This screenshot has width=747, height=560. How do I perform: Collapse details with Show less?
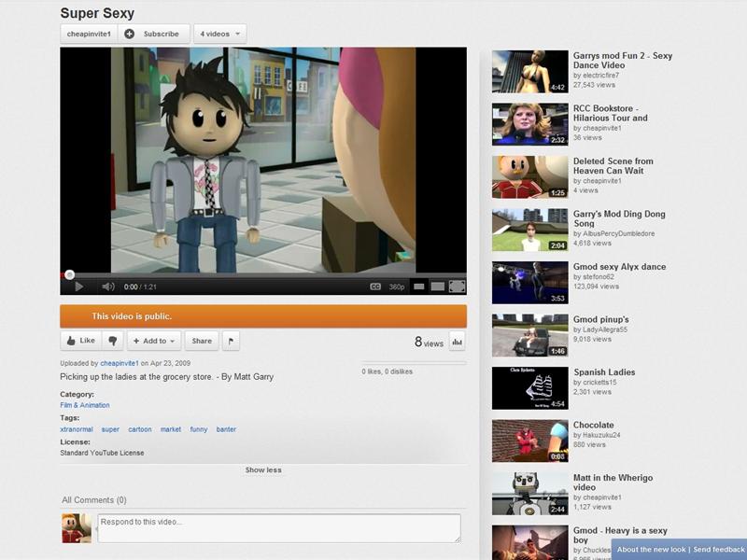point(262,469)
